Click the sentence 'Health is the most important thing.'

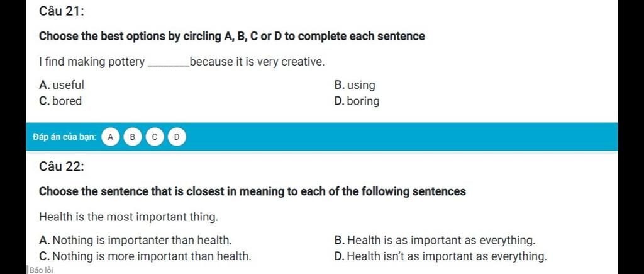tap(128, 217)
